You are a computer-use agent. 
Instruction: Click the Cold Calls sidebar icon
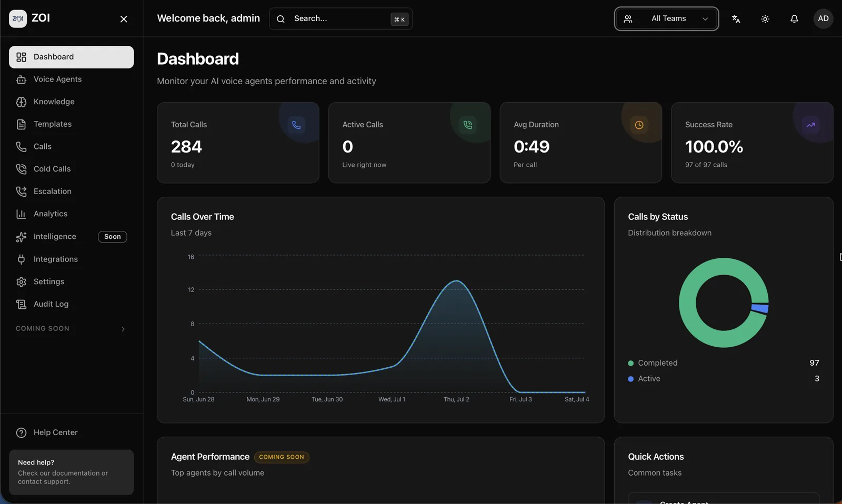point(21,169)
